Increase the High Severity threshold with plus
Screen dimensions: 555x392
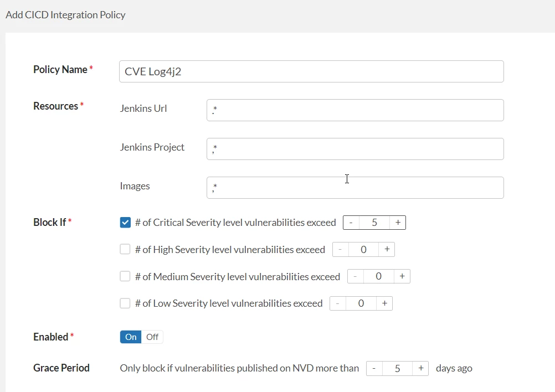point(387,249)
